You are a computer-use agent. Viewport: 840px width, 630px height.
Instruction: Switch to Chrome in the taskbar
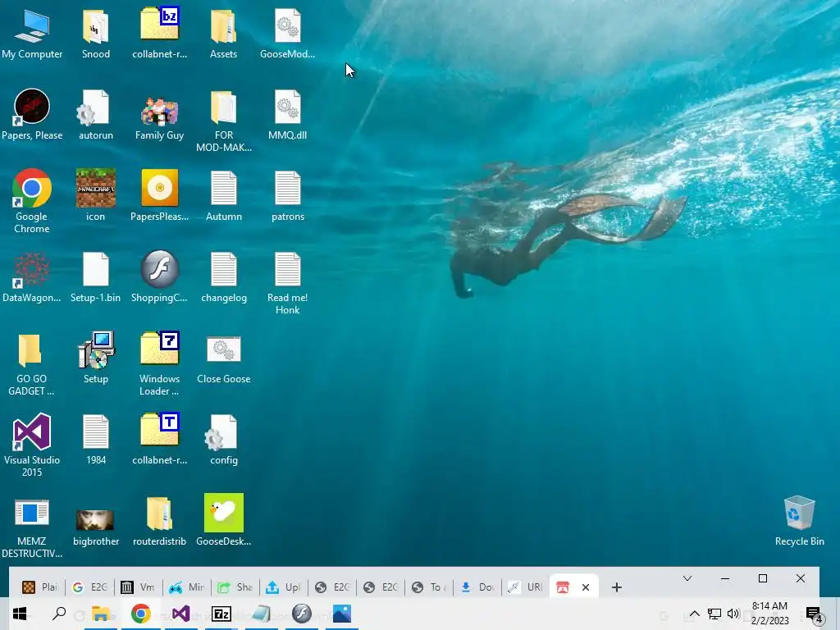(x=141, y=614)
